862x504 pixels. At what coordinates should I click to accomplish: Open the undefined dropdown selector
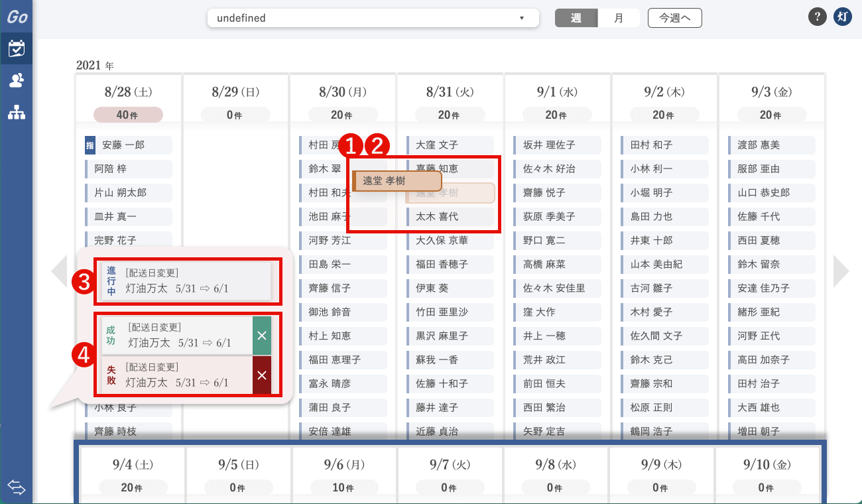373,18
